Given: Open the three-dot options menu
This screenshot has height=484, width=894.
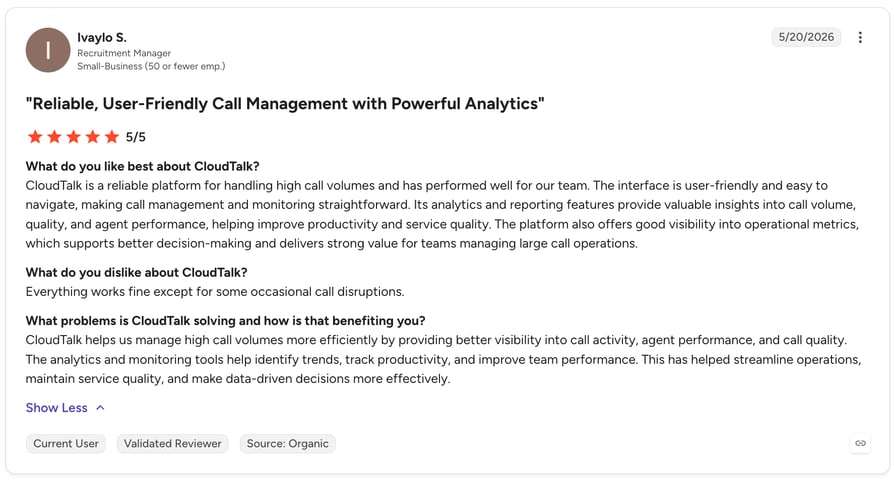Looking at the screenshot, I should point(860,38).
